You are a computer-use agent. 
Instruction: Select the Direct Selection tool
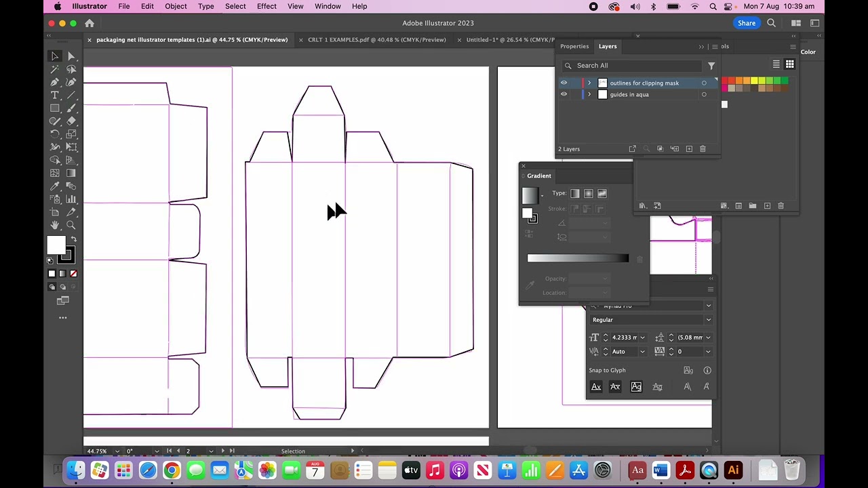71,56
